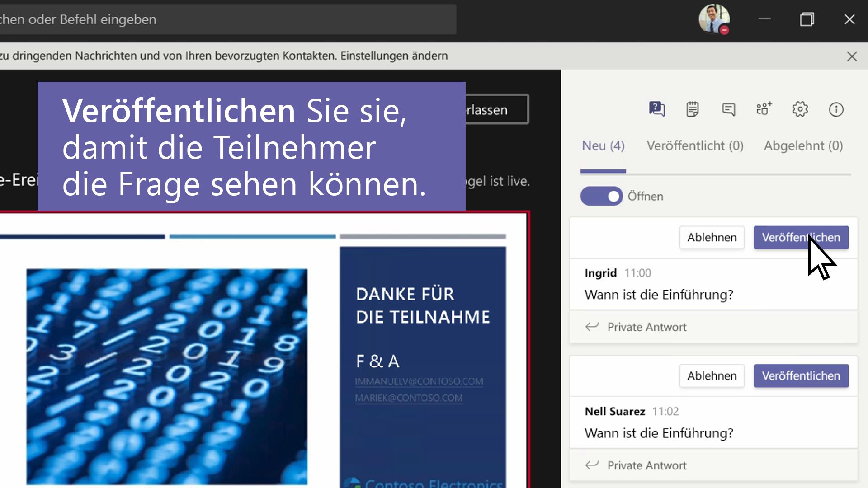Click the Einstellungen ändern link
This screenshot has height=488, width=868.
coord(394,56)
